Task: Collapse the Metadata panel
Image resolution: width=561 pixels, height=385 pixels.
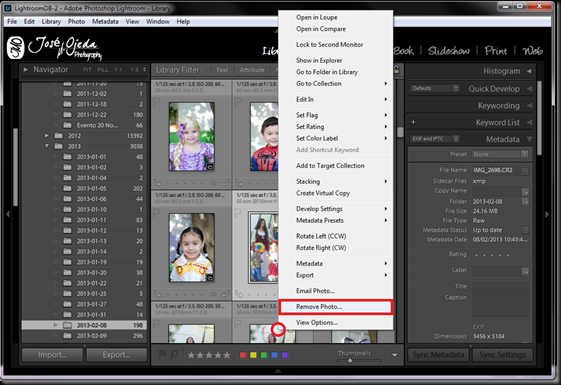Action: pos(529,139)
